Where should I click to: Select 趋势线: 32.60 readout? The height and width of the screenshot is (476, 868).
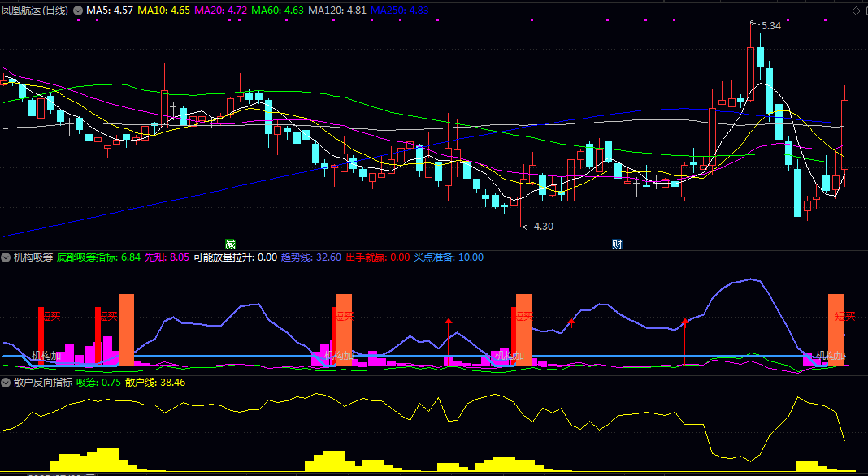(311, 257)
